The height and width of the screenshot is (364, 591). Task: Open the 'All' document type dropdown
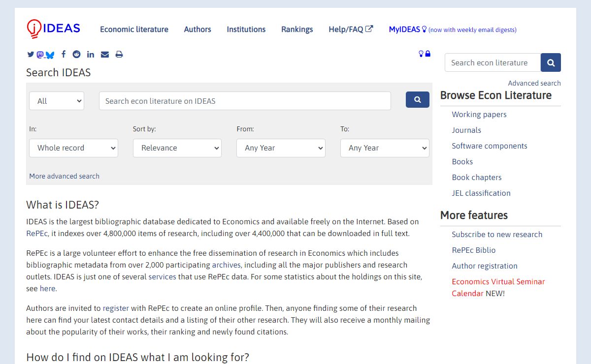[57, 101]
